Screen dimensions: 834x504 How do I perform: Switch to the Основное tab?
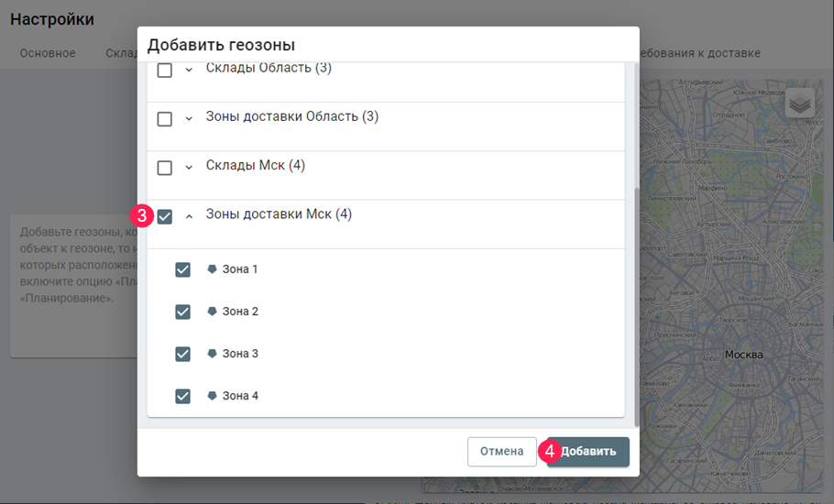(48, 53)
